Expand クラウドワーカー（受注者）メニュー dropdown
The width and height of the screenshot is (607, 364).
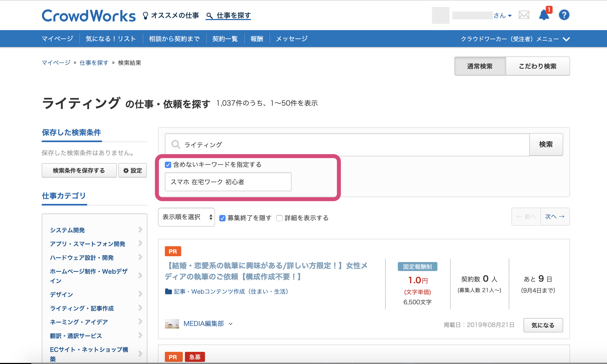(x=515, y=39)
